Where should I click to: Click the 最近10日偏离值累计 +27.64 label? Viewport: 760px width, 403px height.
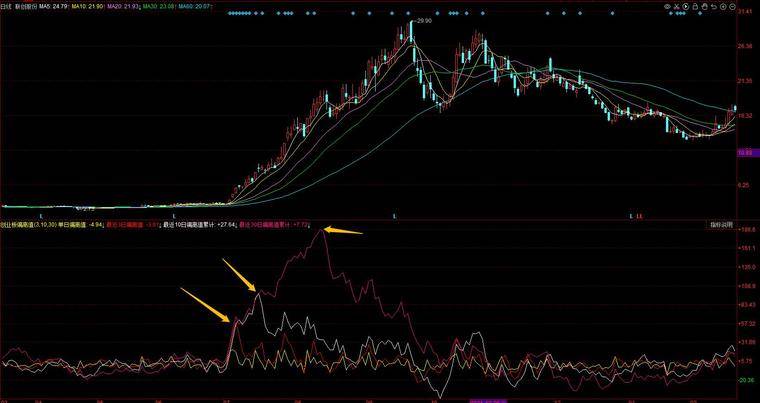pos(199,225)
